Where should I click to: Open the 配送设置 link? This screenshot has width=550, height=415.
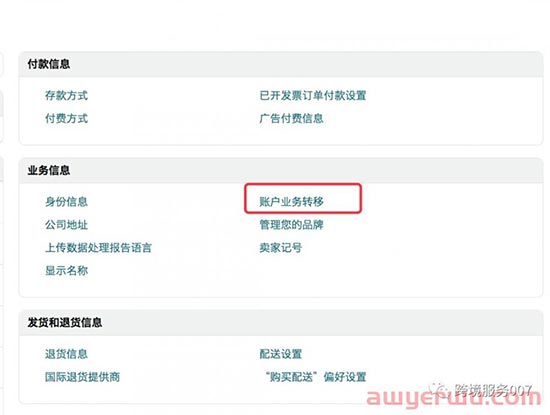coord(281,354)
